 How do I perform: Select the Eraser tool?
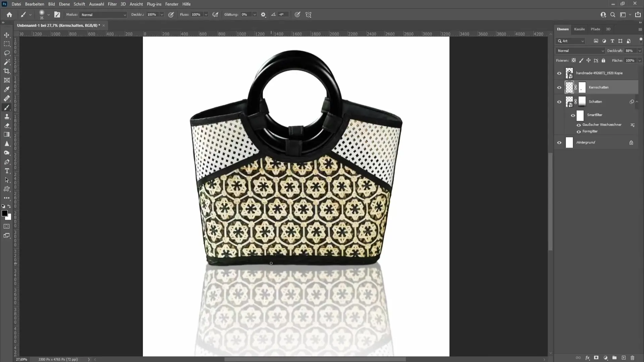coord(7,125)
